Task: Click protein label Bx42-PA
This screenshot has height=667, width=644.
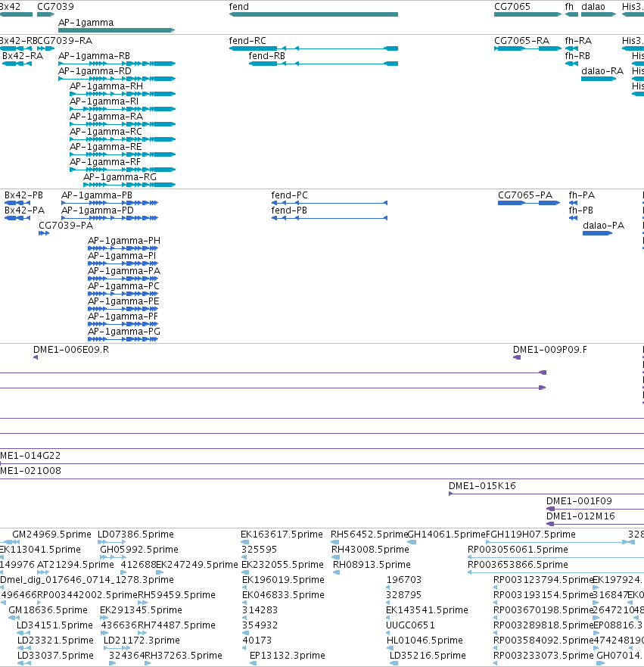Action: (x=24, y=210)
